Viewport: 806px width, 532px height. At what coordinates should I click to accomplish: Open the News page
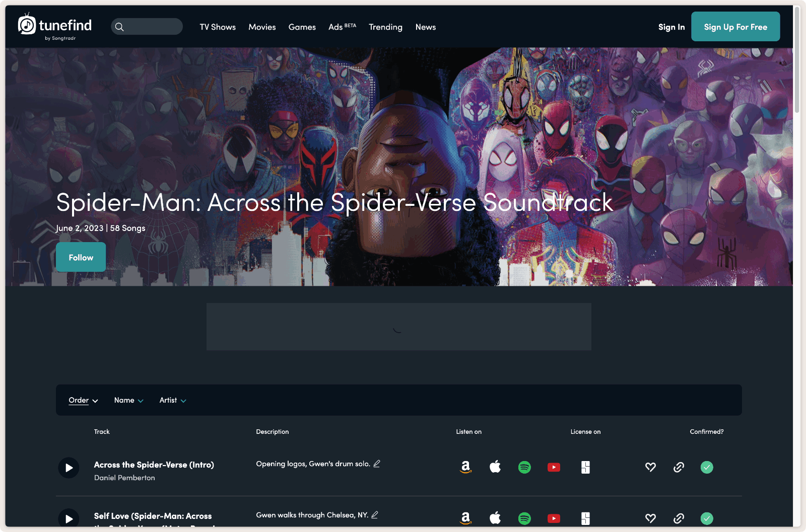[426, 27]
